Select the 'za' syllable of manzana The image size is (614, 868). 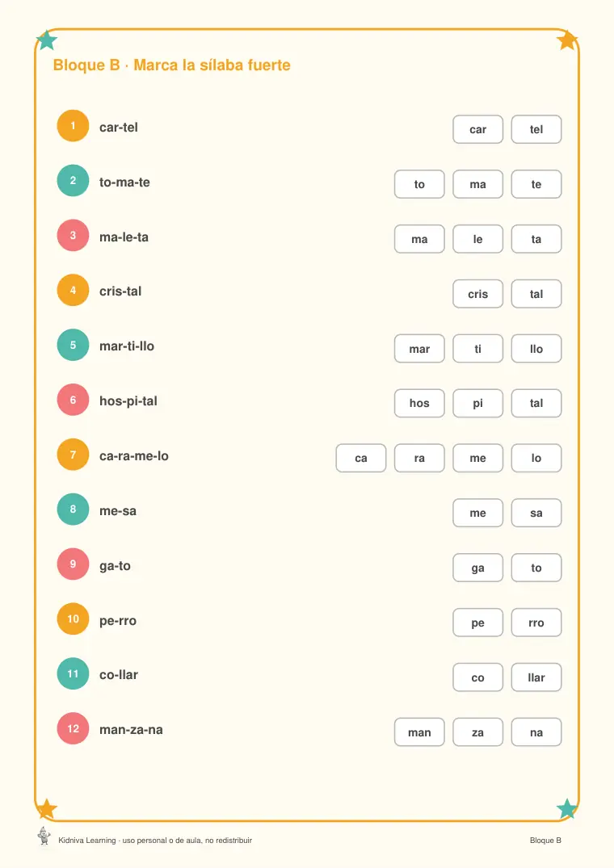pyautogui.click(x=477, y=732)
